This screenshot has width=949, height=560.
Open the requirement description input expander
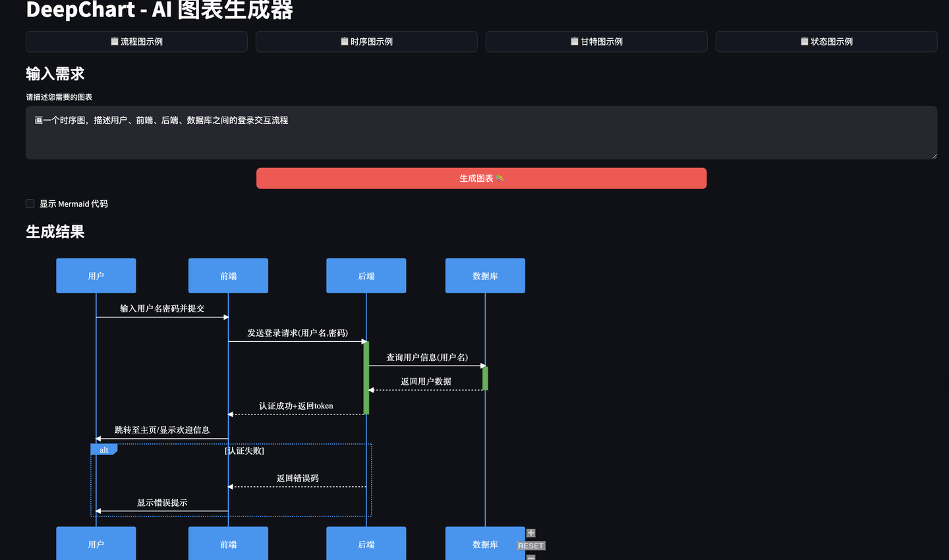click(934, 155)
